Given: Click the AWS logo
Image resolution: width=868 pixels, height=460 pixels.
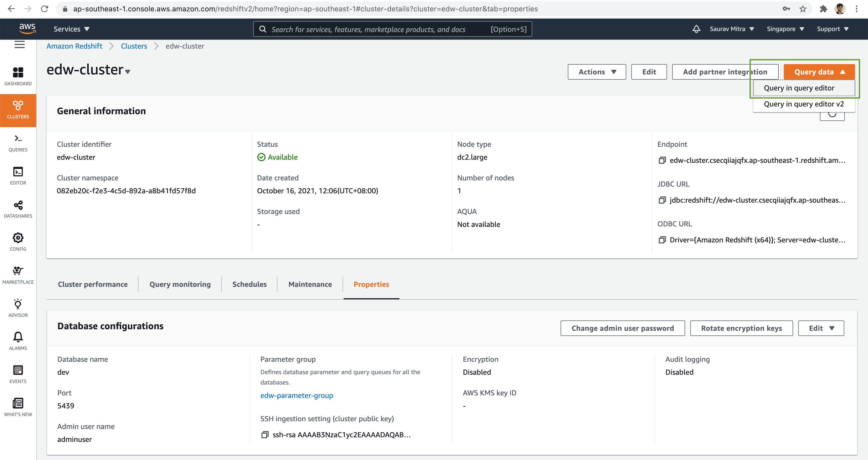Looking at the screenshot, I should [x=27, y=29].
